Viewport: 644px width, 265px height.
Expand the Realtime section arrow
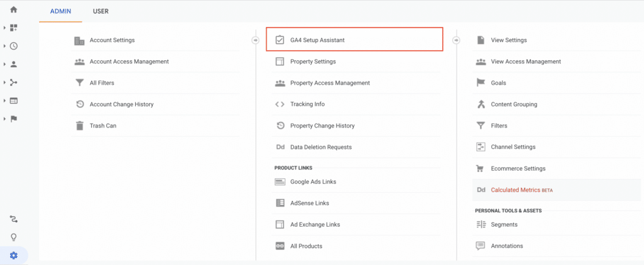click(x=4, y=46)
